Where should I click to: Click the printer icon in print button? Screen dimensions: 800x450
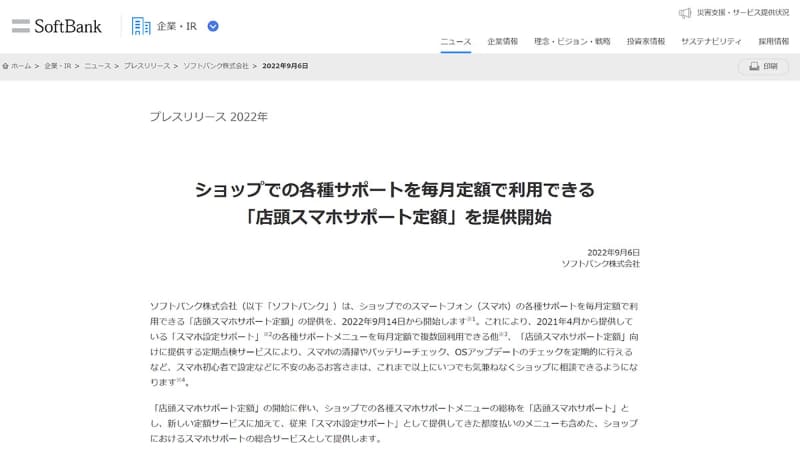pyautogui.click(x=754, y=66)
